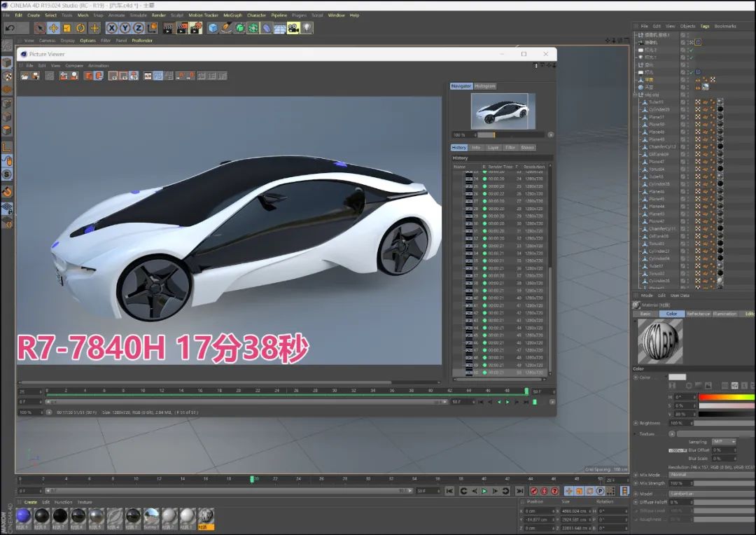Toggle the Y-axis lock
The width and height of the screenshot is (756, 535).
click(x=125, y=28)
